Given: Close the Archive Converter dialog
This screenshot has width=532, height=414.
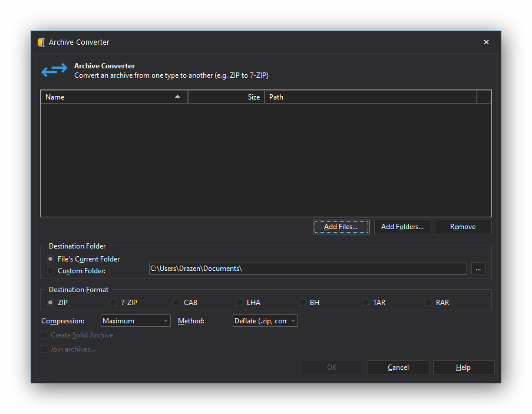Looking at the screenshot, I should (486, 42).
